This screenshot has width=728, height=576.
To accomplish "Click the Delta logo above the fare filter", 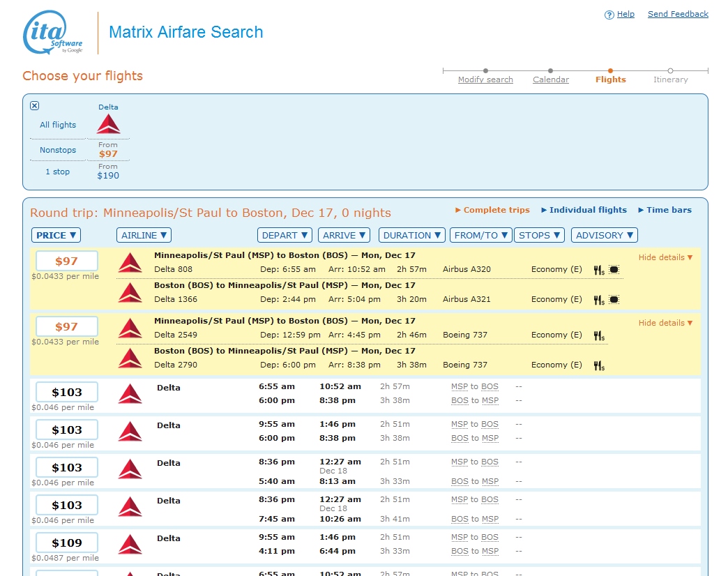I will (108, 122).
